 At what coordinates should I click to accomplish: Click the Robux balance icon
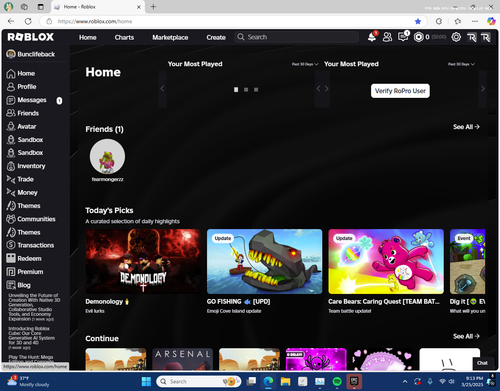click(x=418, y=37)
